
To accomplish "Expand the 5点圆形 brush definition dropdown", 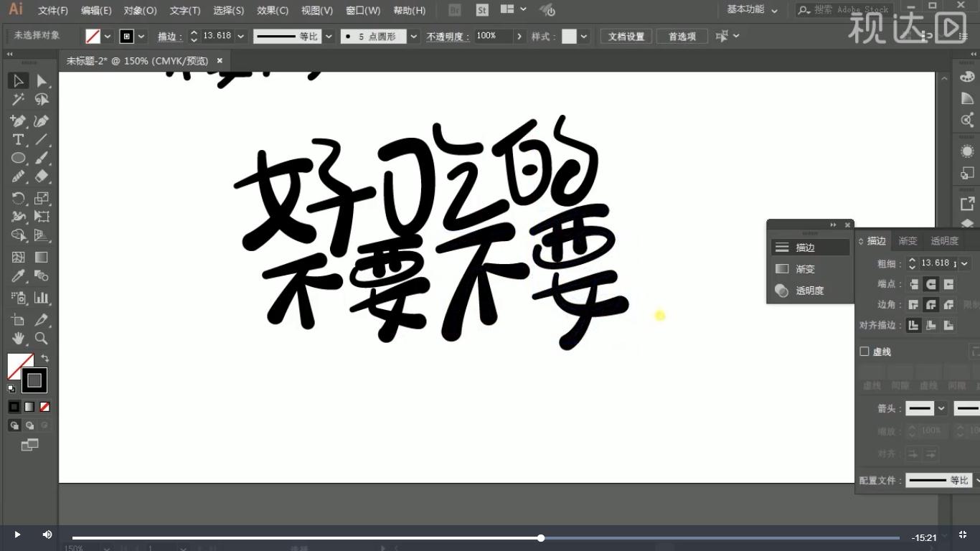I will (x=413, y=36).
